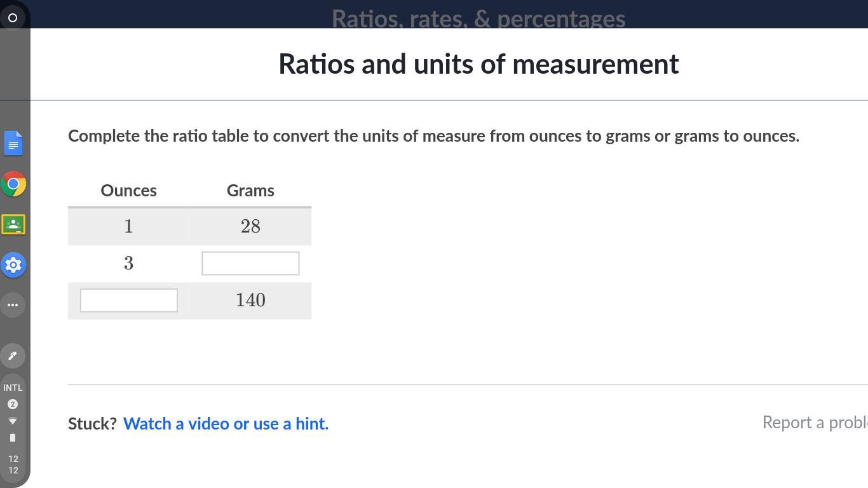Click the 'Report a problem' link
This screenshot has height=488, width=868.
pyautogui.click(x=815, y=423)
